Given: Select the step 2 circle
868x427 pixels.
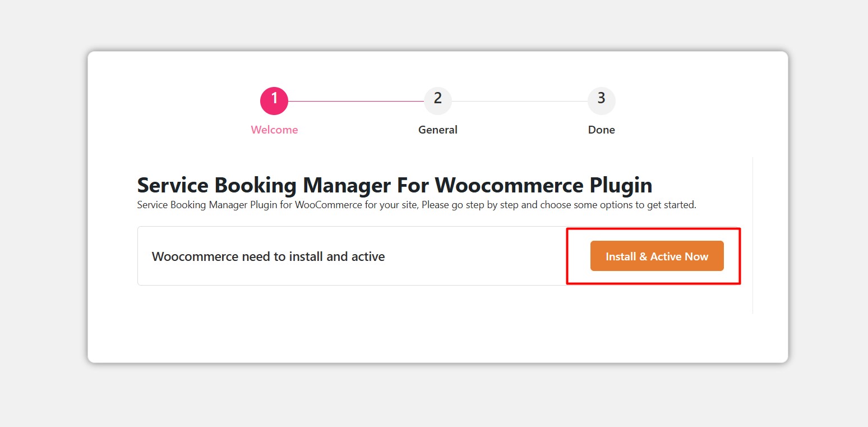Looking at the screenshot, I should [x=438, y=101].
